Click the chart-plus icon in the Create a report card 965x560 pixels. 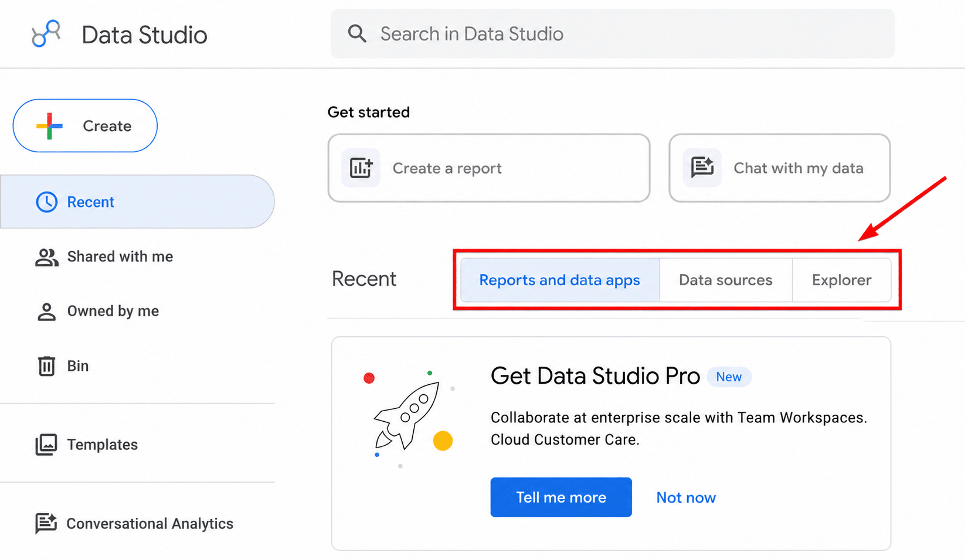click(x=361, y=168)
